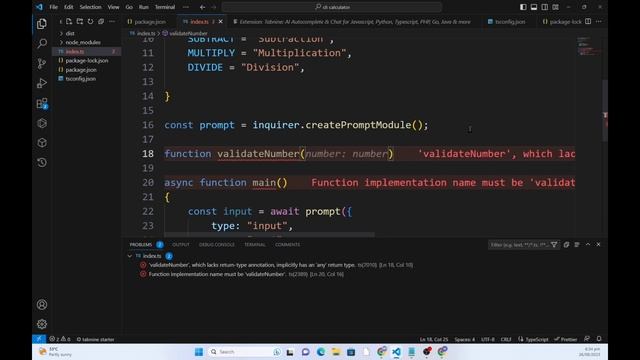Click Spaces: 4 indentation setting
The image size is (640, 360).
tap(464, 339)
